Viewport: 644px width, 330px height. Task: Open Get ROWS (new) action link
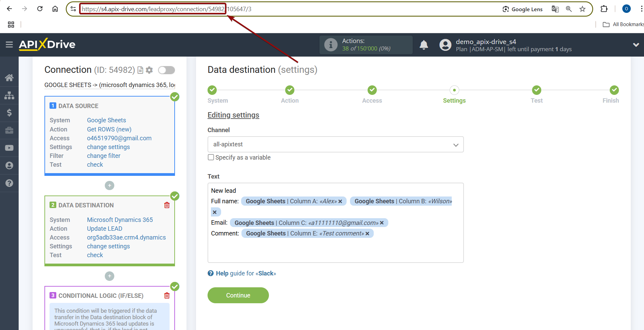109,129
